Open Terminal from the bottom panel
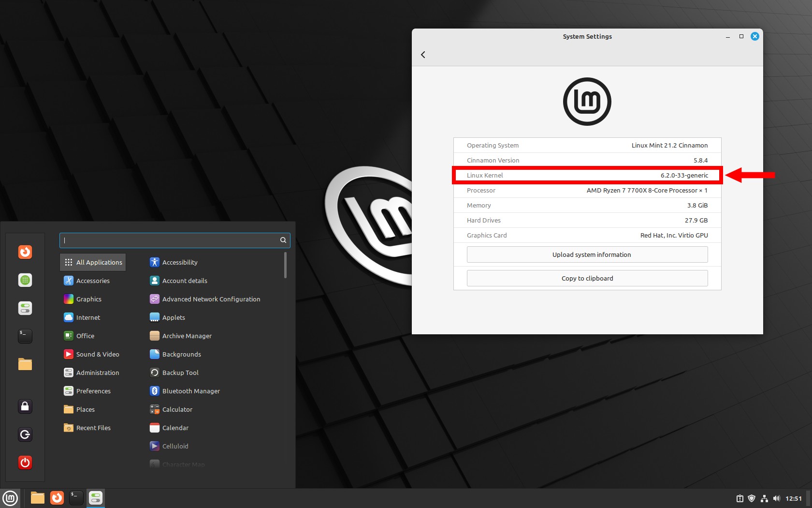Screen dimensions: 812x508 pos(76,498)
